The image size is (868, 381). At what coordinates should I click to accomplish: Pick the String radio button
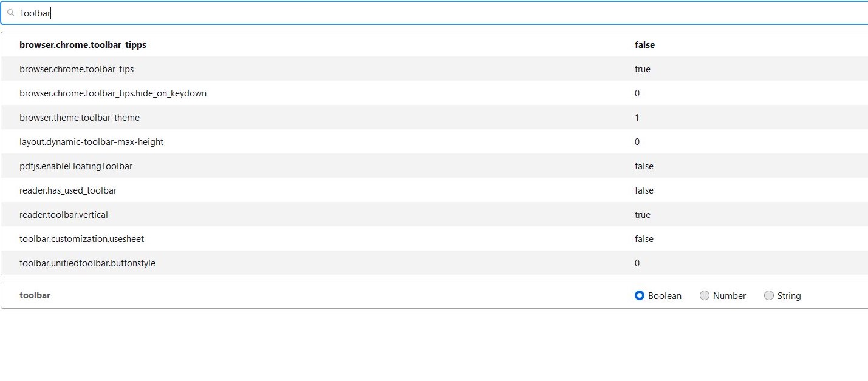[769, 296]
